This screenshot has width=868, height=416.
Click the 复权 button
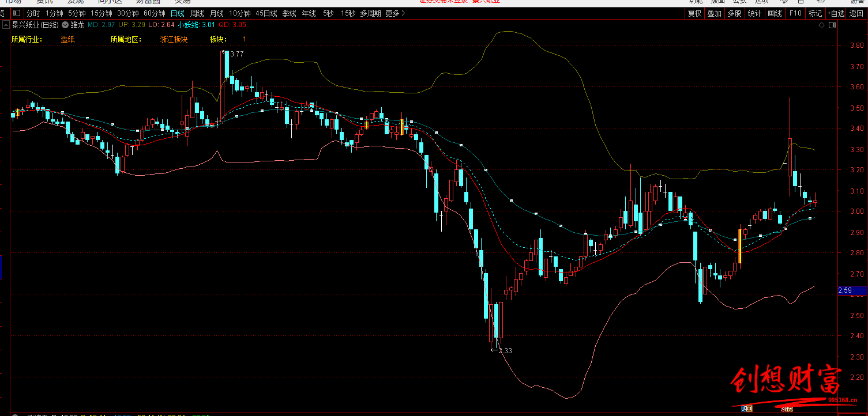(695, 13)
